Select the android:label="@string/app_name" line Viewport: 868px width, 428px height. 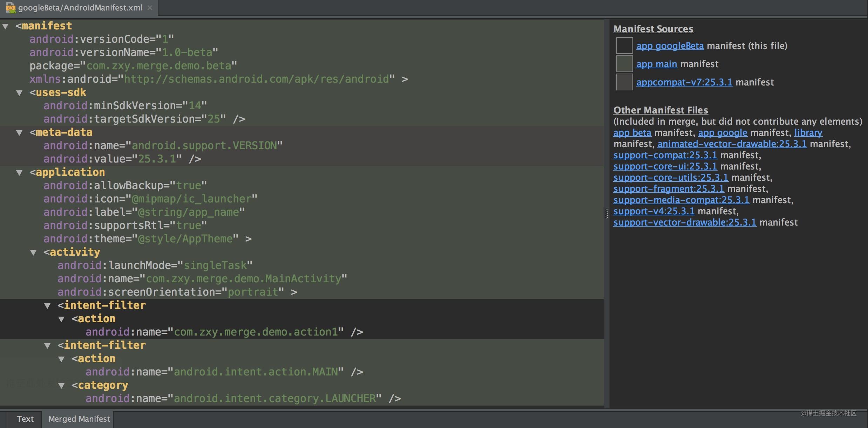click(144, 212)
